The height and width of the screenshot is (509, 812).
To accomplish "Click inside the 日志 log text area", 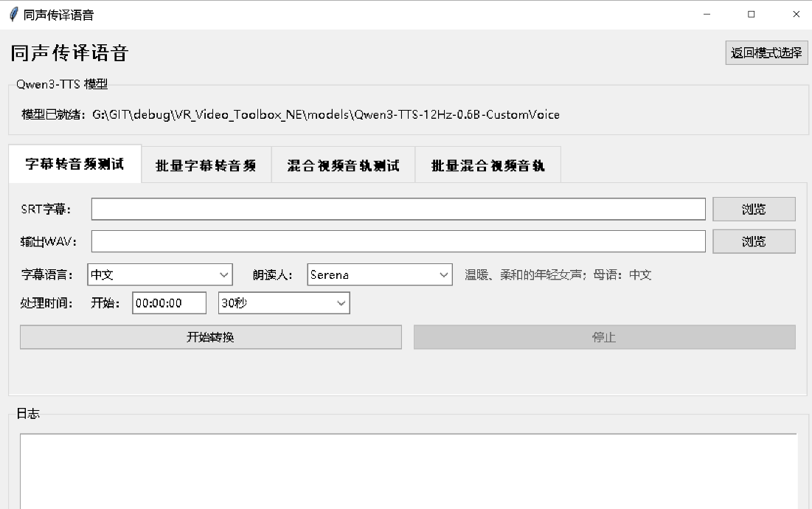I will point(408,471).
